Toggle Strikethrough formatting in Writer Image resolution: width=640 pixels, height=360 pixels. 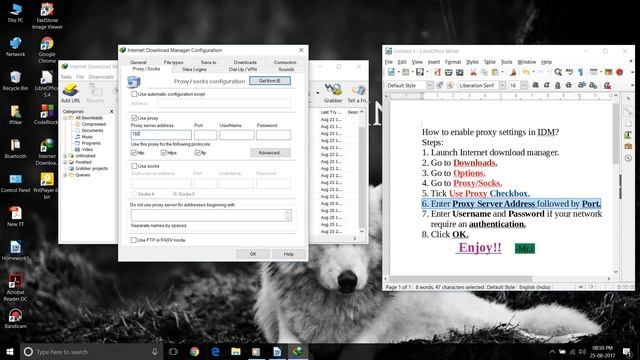(x=569, y=85)
